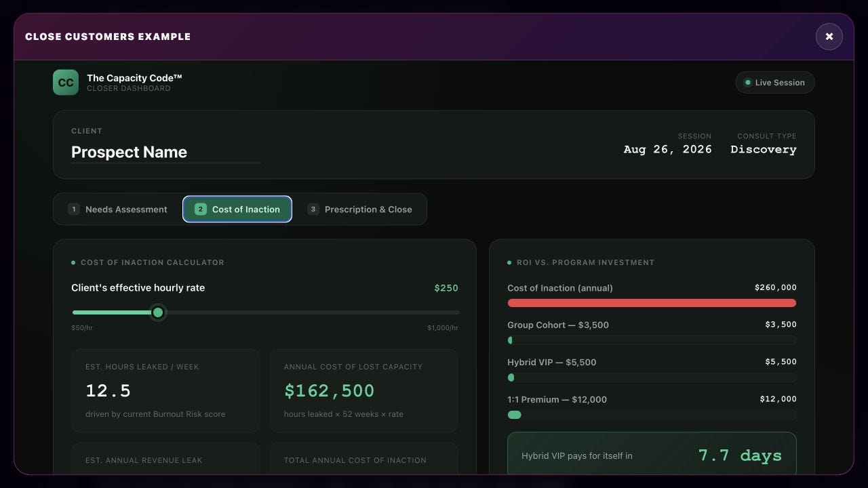Viewport: 868px width, 488px height.
Task: Select the Cost of Inaction tab
Action: [237, 209]
